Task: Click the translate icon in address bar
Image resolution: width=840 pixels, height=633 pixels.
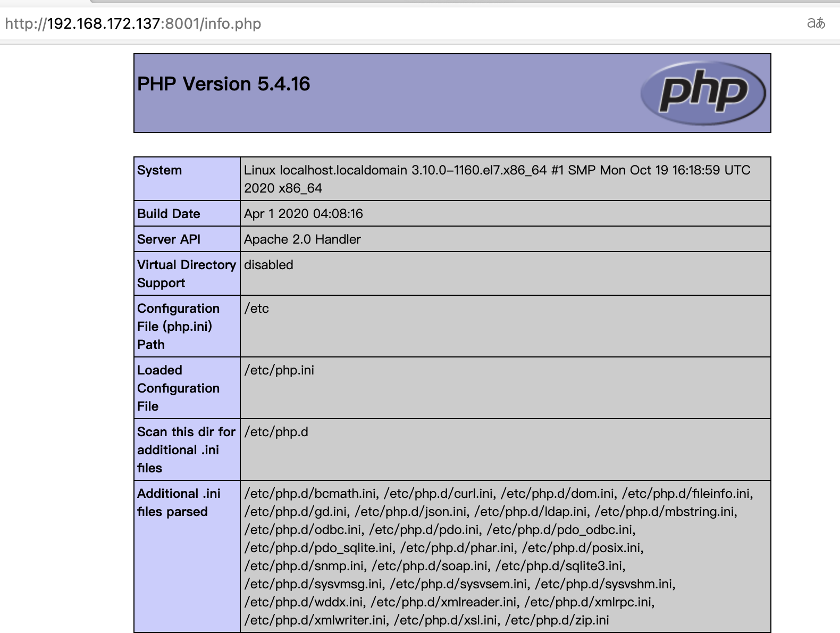Action: coord(816,23)
